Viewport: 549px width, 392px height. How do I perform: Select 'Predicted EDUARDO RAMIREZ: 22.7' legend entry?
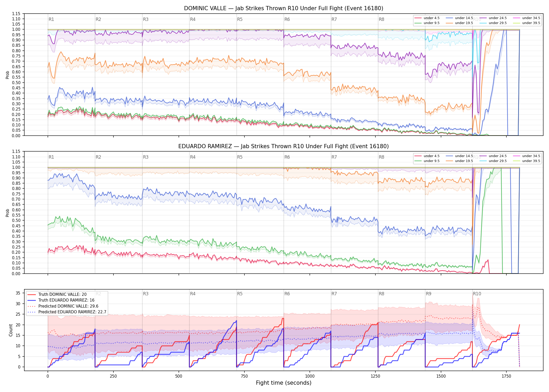click(67, 312)
